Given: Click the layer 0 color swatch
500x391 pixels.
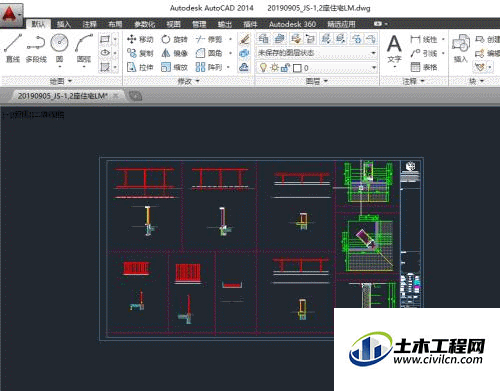Looking at the screenshot, I should pos(297,68).
